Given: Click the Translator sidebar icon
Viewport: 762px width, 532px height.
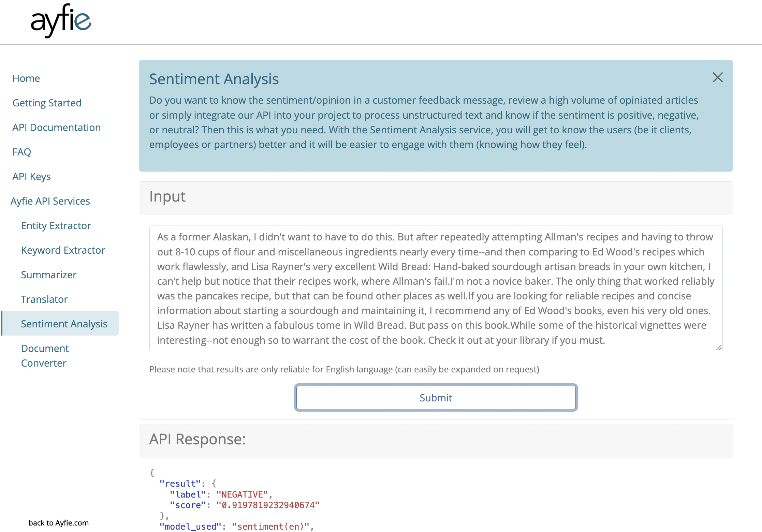Looking at the screenshot, I should pyautogui.click(x=44, y=299).
